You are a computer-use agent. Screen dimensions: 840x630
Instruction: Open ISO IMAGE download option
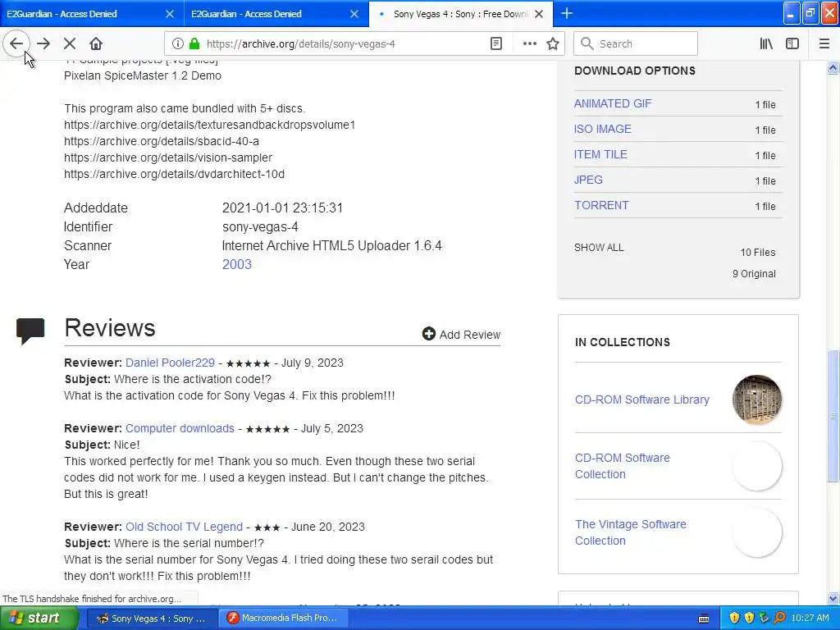click(x=603, y=129)
